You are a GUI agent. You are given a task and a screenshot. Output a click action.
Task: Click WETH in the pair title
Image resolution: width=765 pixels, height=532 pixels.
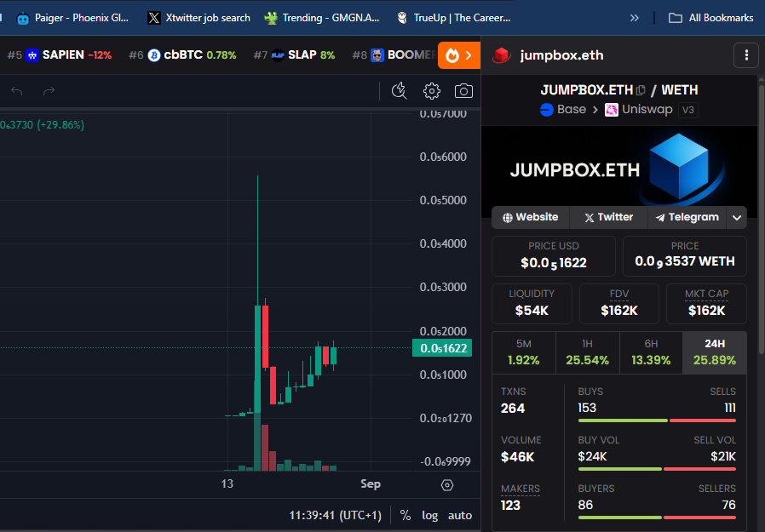pyautogui.click(x=679, y=90)
